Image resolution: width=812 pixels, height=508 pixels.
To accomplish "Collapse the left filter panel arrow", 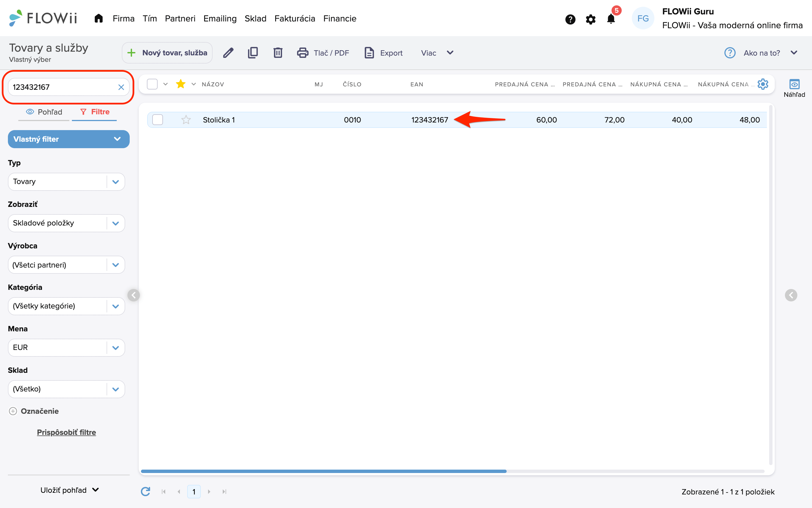I will tap(134, 295).
